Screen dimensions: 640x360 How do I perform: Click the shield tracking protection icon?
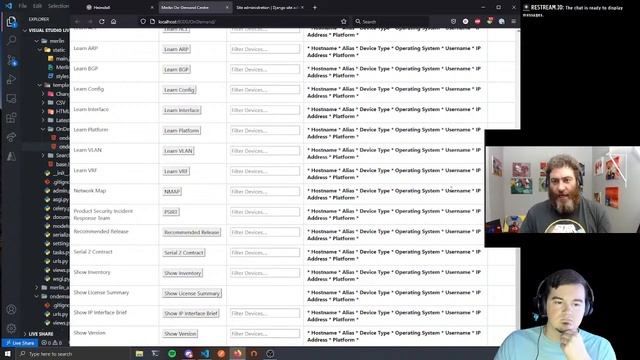(x=143, y=22)
